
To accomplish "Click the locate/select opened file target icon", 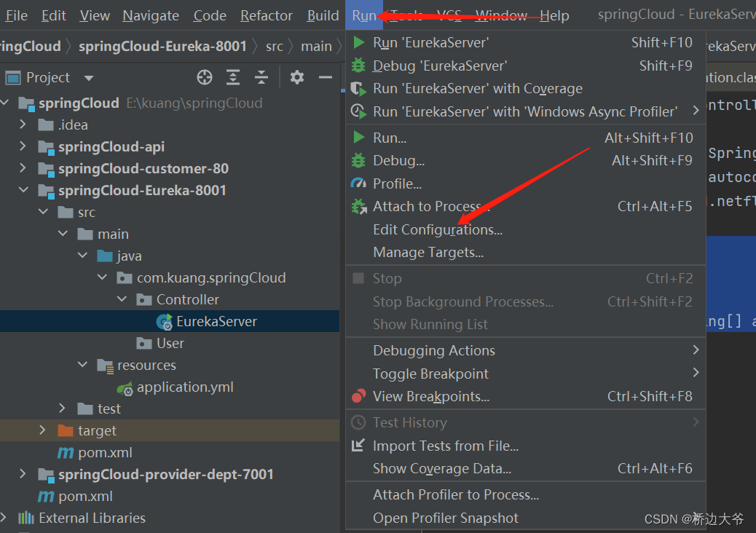I will click(x=205, y=77).
